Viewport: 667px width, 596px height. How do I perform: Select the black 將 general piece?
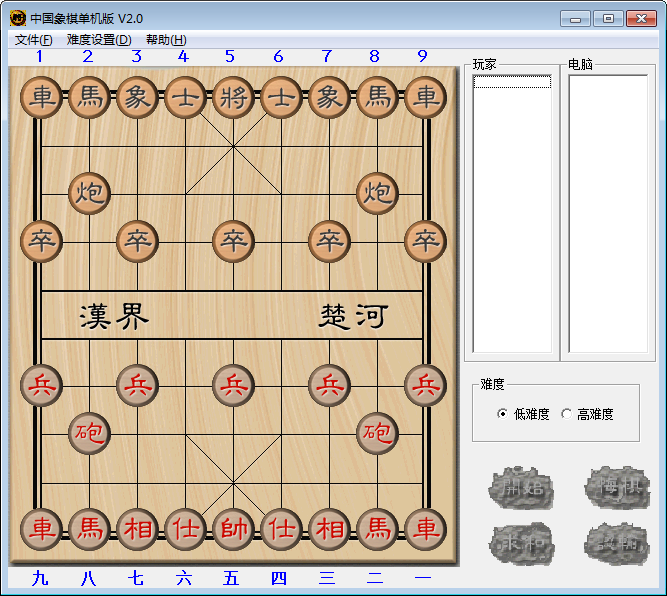click(x=233, y=97)
